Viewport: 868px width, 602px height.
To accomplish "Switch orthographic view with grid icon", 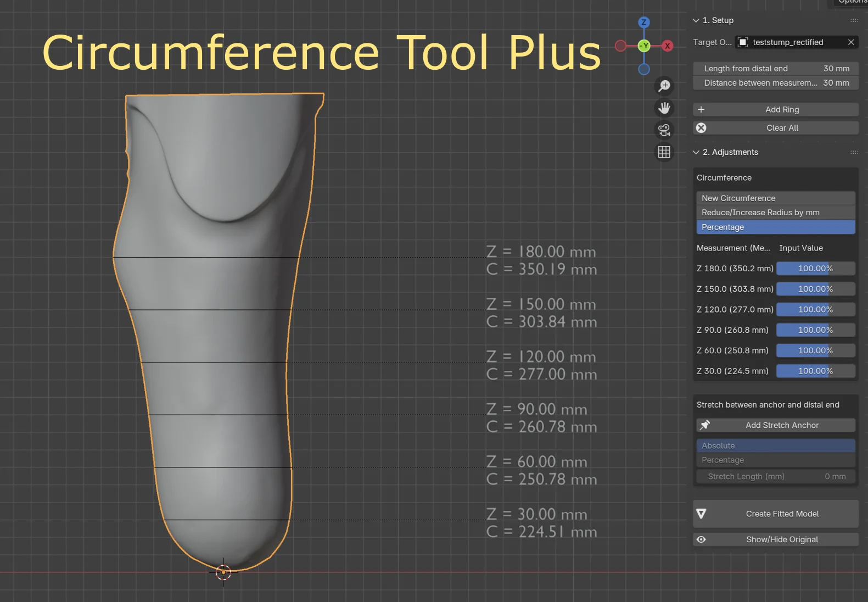I will coord(664,152).
